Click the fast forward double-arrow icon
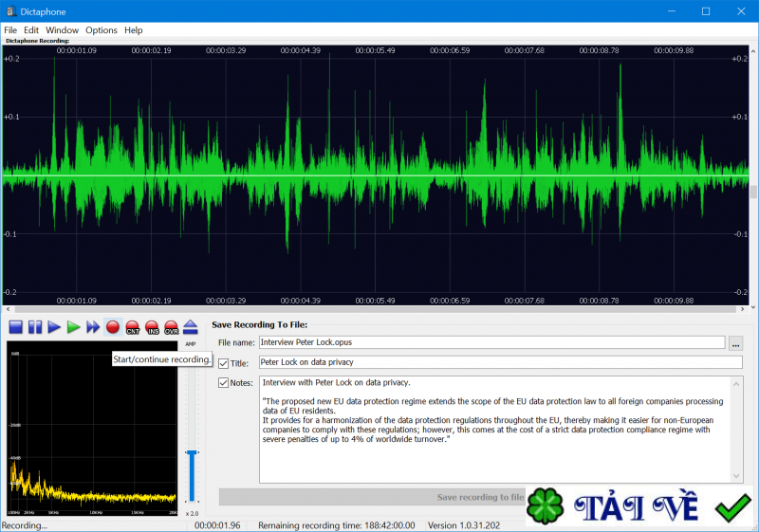Image resolution: width=759 pixels, height=532 pixels. coord(93,327)
